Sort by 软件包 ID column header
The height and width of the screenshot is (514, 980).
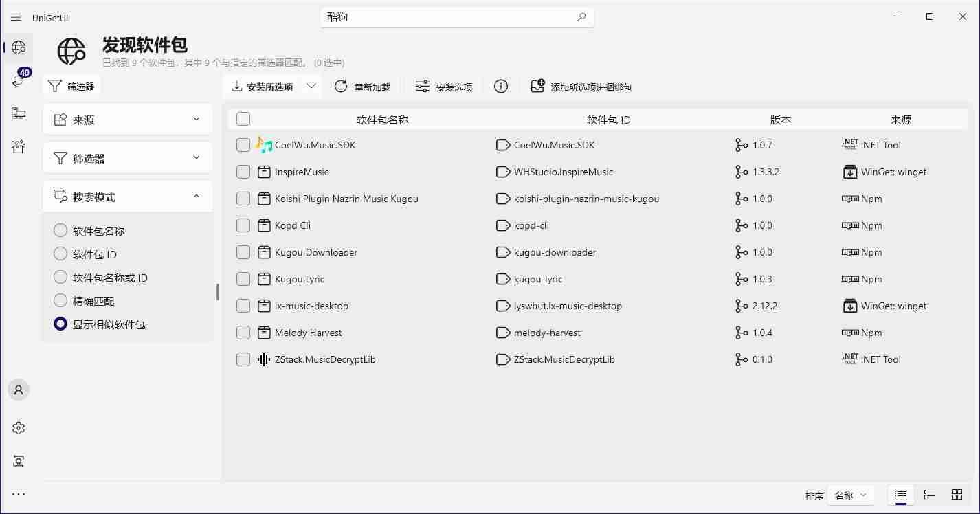click(609, 120)
